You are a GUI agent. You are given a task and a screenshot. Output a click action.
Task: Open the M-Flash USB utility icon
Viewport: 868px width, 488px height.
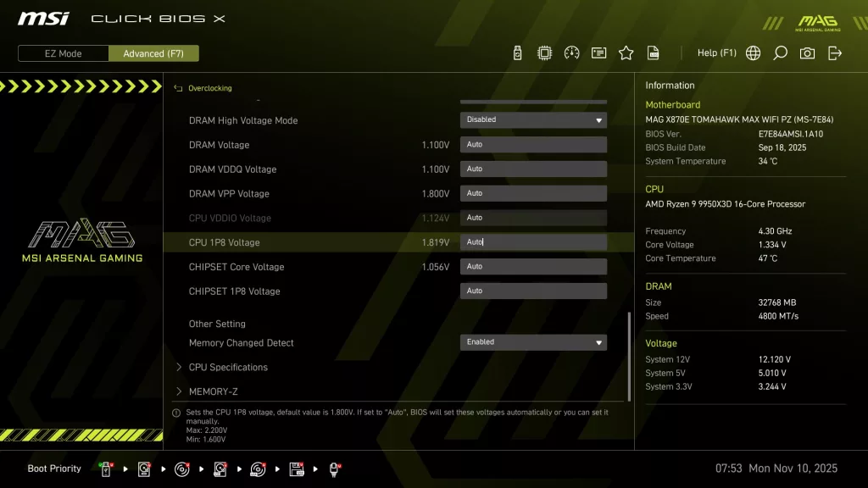coord(517,53)
